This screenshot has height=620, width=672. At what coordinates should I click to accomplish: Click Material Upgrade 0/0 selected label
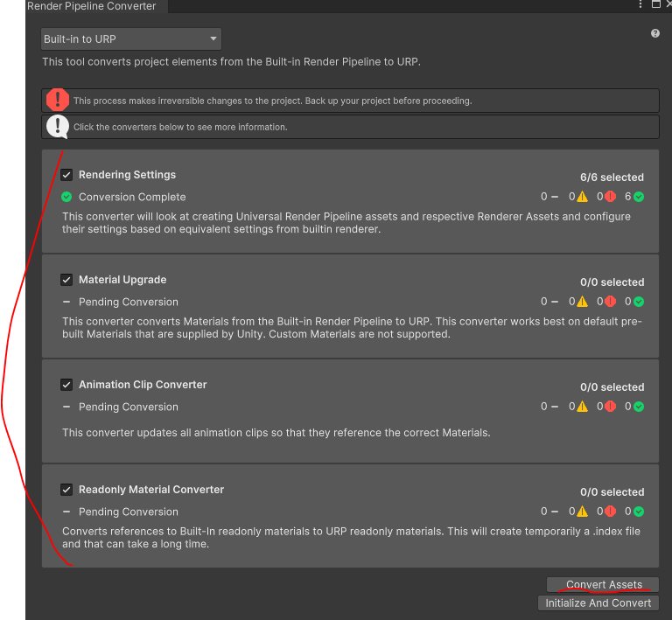[612, 282]
